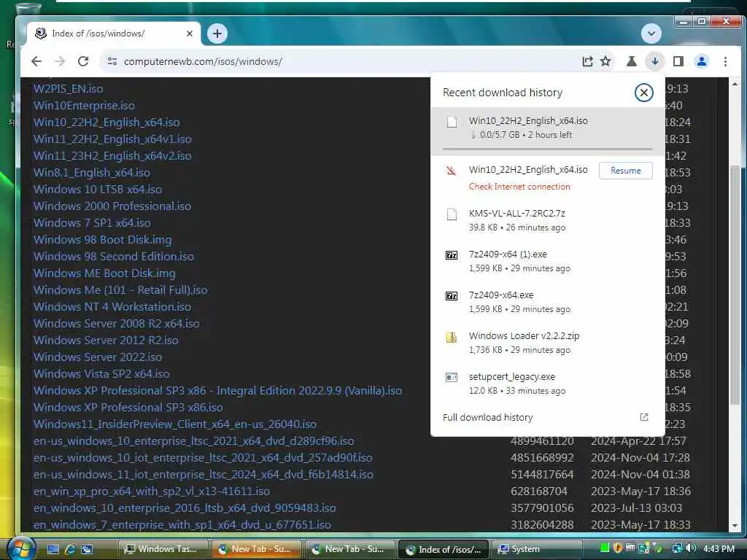Click the setupcert_legacy.exe download icon
Viewport: 747px width, 560px height.
451,378
